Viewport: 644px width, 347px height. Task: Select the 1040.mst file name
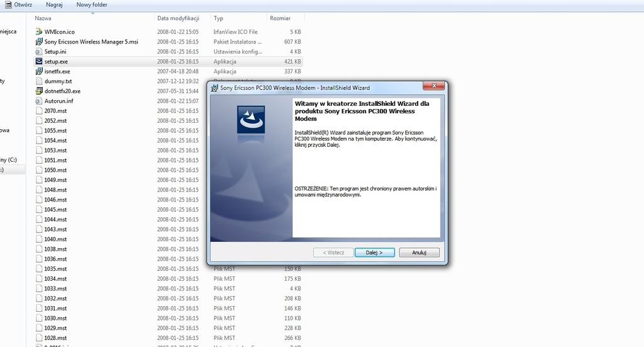55,239
